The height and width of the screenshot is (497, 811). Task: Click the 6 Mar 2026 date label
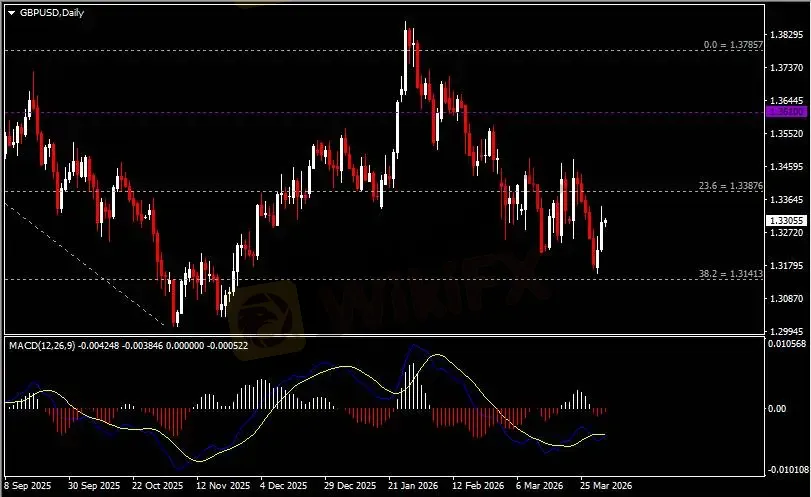[x=539, y=486]
